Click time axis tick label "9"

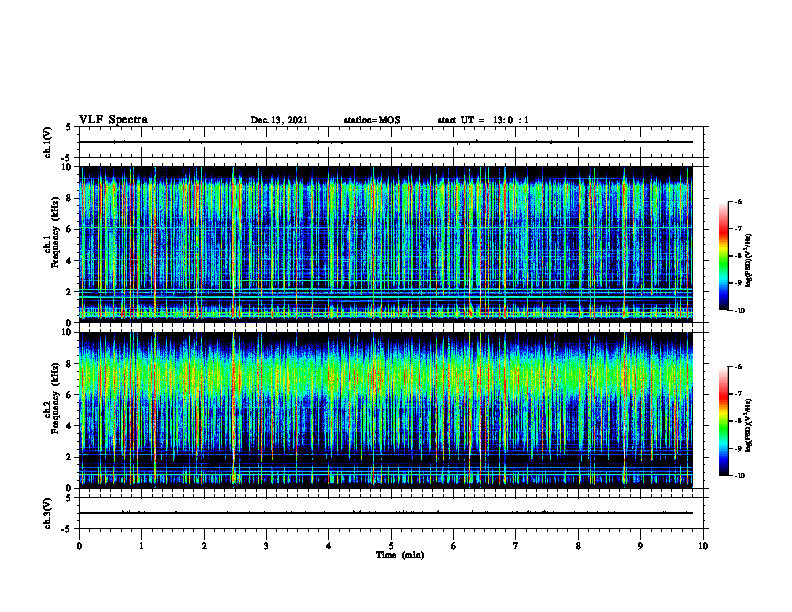(x=640, y=546)
